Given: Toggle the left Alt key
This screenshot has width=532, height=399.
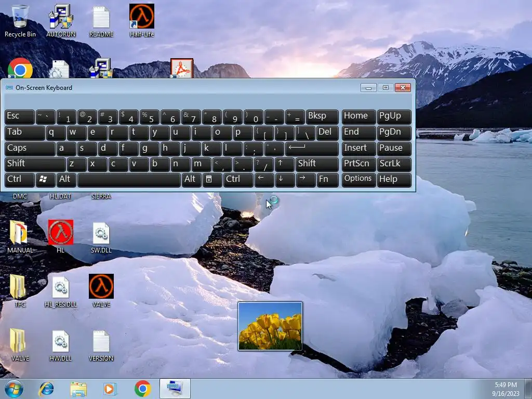Looking at the screenshot, I should [66, 180].
